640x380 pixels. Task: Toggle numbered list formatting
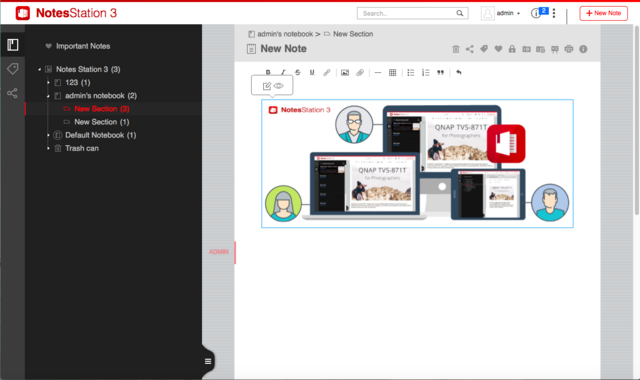pos(425,73)
